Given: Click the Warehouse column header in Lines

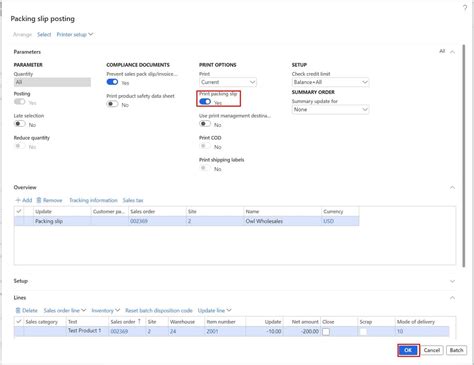Looking at the screenshot, I should pyautogui.click(x=186, y=322).
